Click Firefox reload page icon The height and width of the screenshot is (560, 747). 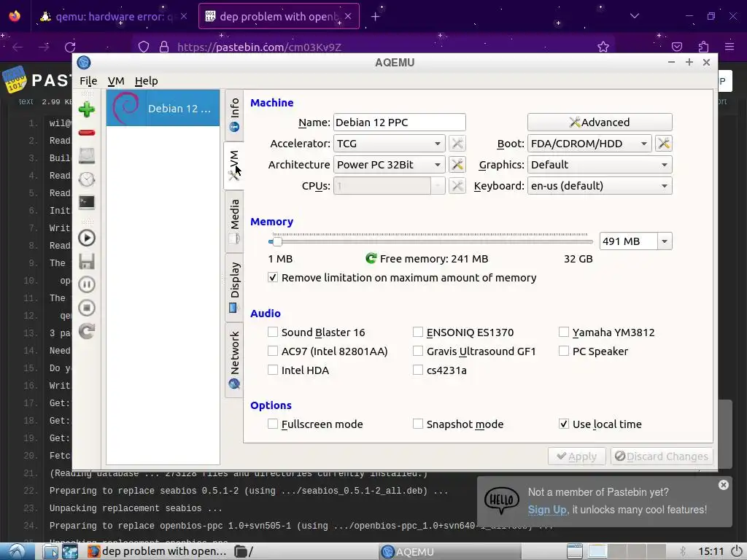(x=71, y=47)
